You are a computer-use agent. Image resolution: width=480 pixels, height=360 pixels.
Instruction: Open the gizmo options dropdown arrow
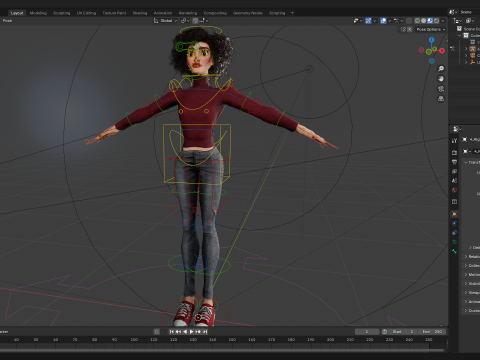pyautogui.click(x=374, y=21)
